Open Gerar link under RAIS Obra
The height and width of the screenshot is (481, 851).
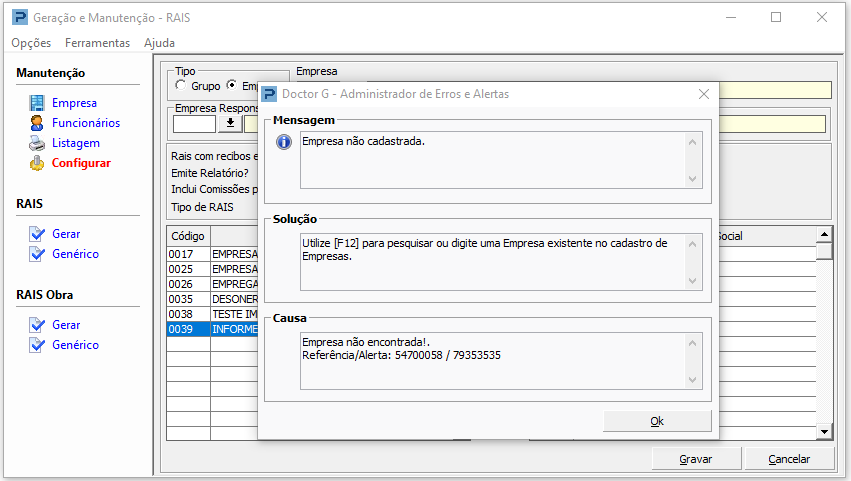66,325
